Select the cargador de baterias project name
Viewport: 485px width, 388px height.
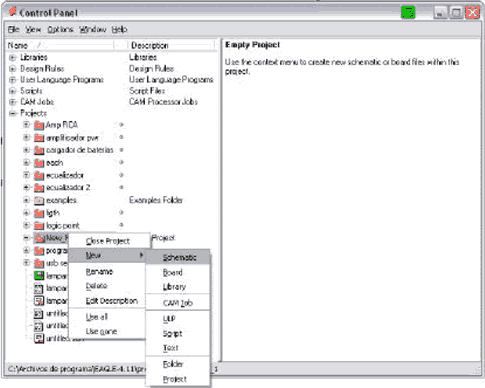click(80, 150)
